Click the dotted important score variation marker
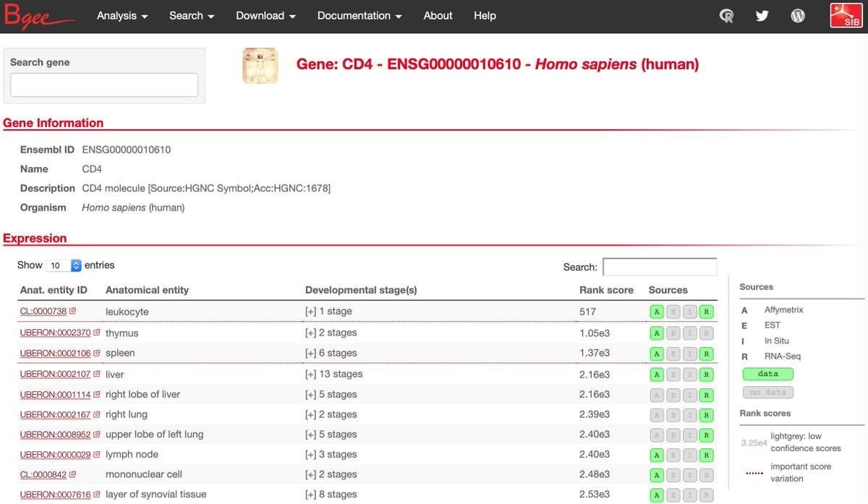The image size is (868, 504). click(x=754, y=473)
